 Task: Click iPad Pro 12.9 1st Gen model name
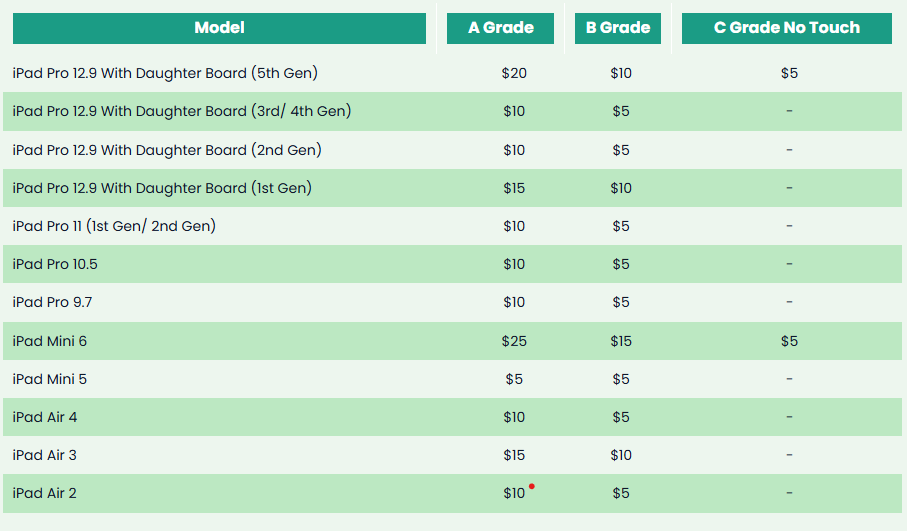[162, 188]
